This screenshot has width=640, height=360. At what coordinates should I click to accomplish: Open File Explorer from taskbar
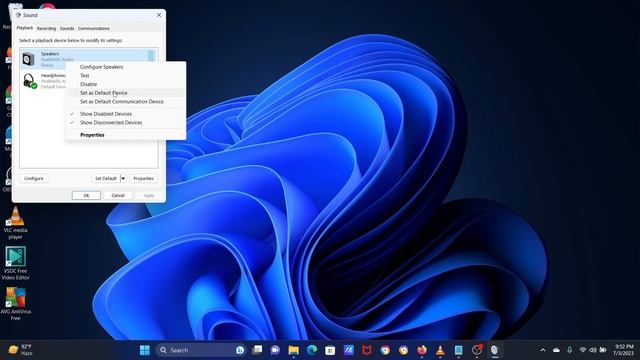tap(293, 350)
